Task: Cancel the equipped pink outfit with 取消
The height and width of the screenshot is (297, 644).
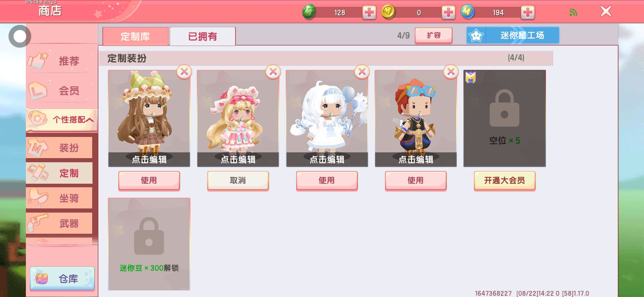Action: click(238, 181)
